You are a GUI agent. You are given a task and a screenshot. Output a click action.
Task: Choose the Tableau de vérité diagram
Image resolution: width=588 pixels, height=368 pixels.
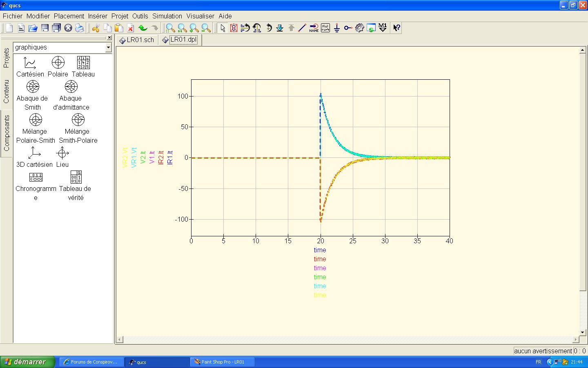(76, 186)
